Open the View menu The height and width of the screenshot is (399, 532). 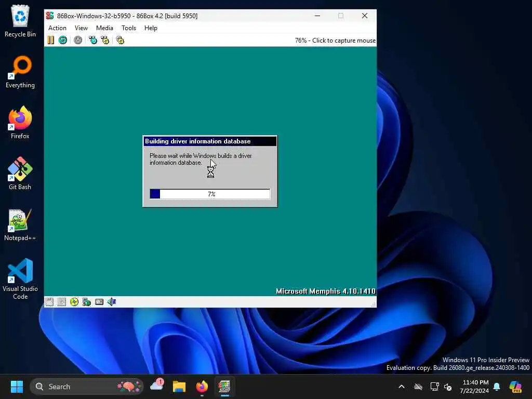click(81, 28)
